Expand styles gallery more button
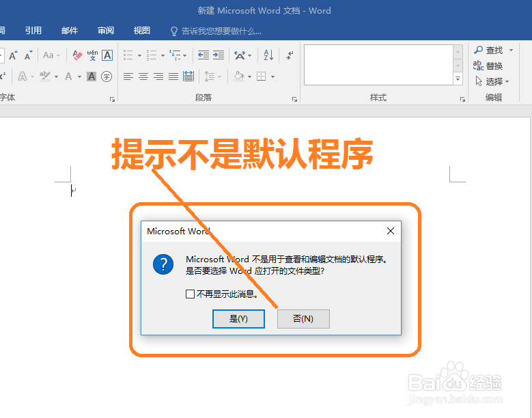The height and width of the screenshot is (418, 532). click(x=458, y=79)
